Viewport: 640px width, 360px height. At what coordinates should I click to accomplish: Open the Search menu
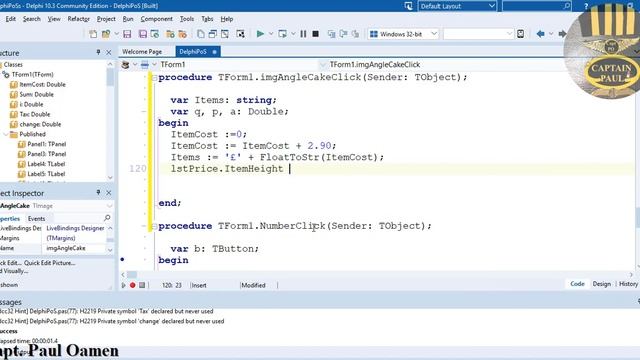(x=31, y=19)
